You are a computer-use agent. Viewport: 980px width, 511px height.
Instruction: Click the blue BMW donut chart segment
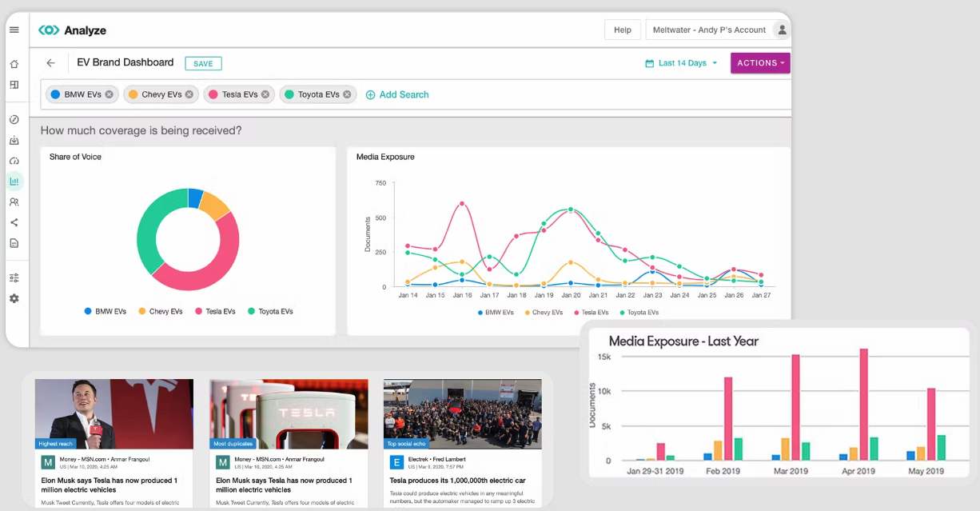point(195,198)
